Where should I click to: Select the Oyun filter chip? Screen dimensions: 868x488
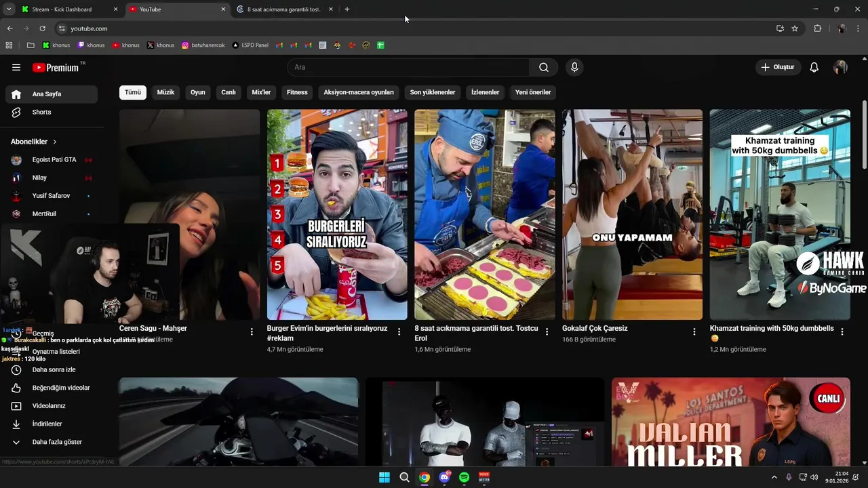click(198, 92)
